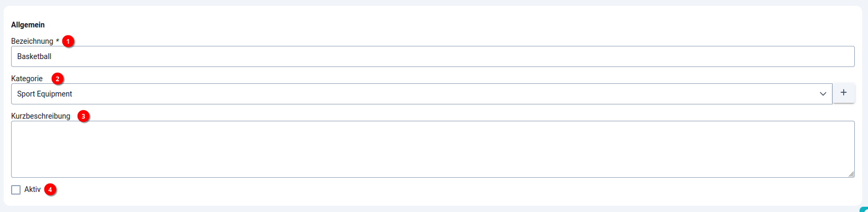Image resolution: width=868 pixels, height=212 pixels.
Task: Click the teal icon at bottom-right corner
Action: click(864, 209)
